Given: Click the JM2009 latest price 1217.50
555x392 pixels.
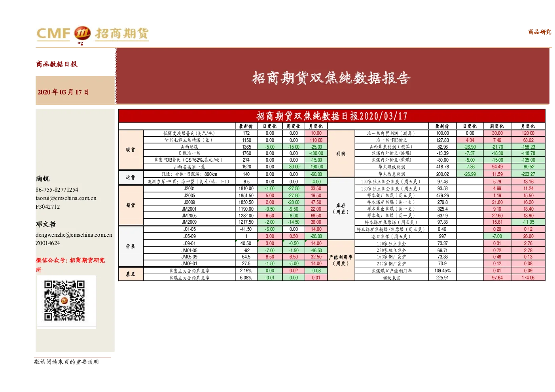Looking at the screenshot, I should coord(246,222).
